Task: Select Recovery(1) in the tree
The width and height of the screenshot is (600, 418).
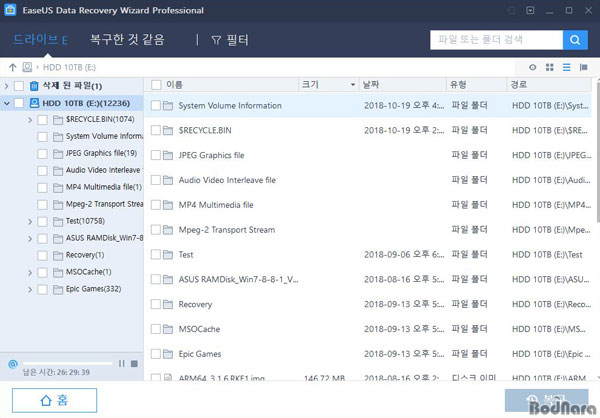Action: pos(85,255)
